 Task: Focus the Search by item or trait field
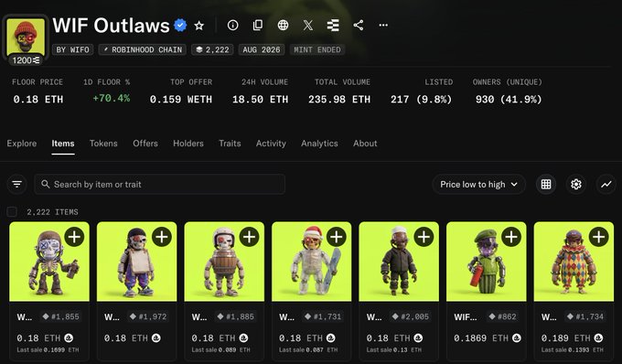(x=159, y=185)
